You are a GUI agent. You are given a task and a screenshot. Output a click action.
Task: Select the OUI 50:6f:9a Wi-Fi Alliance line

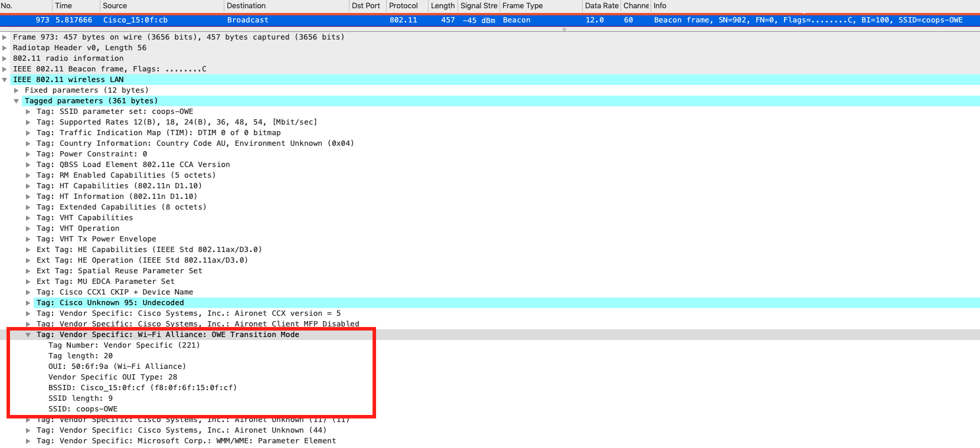(117, 367)
